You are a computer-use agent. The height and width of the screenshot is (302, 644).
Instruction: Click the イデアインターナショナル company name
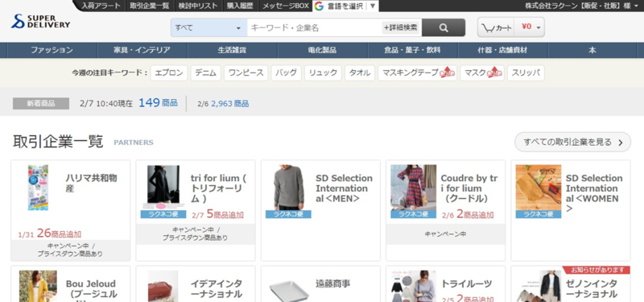(x=216, y=289)
